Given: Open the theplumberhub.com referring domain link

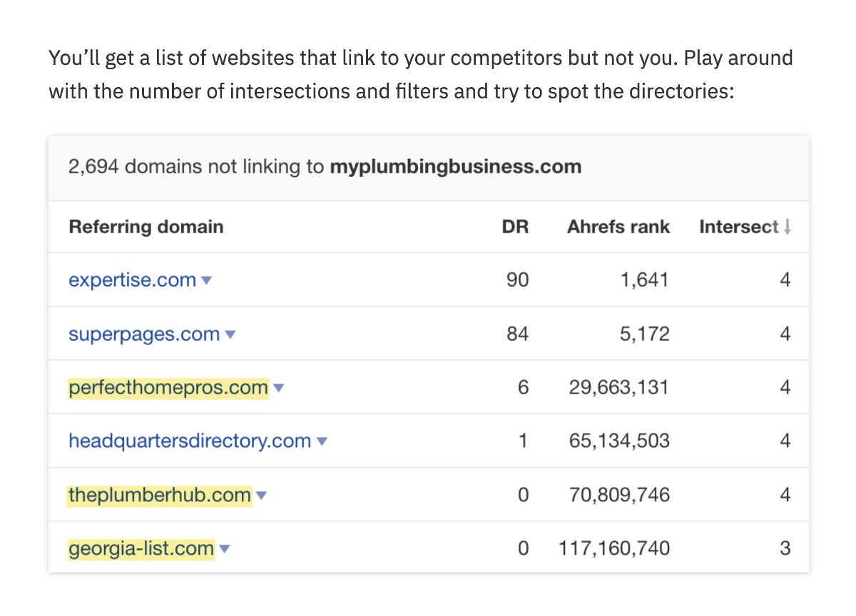Looking at the screenshot, I should 160,495.
